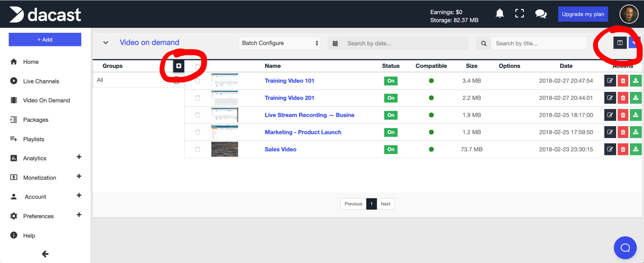Edit Training Video 101
The image size is (644, 263).
click(610, 81)
